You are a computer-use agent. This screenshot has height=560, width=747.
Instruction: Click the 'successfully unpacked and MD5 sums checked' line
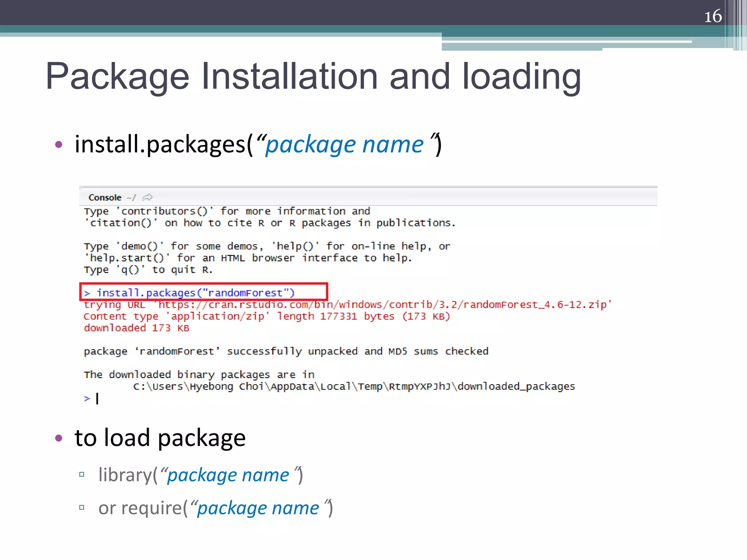[x=286, y=351]
